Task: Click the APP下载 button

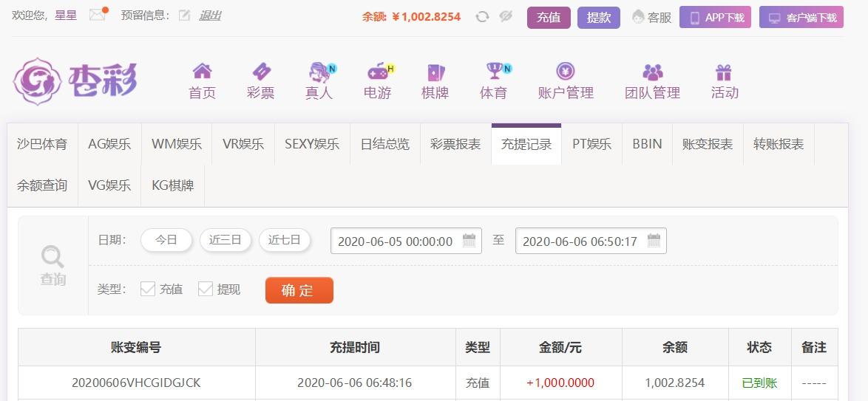Action: [715, 18]
